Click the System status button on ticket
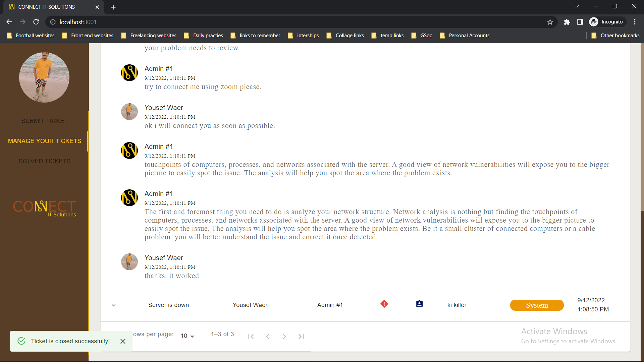The width and height of the screenshot is (644, 362). (537, 305)
